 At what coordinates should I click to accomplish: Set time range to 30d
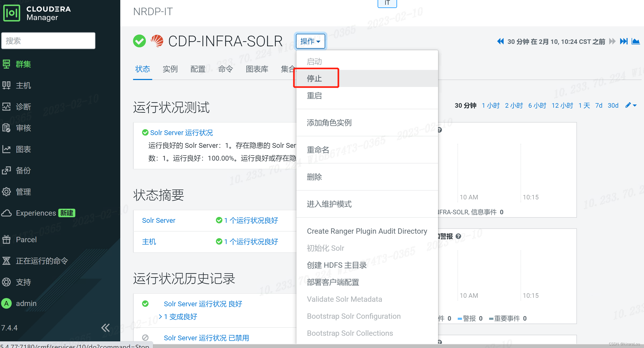coord(613,106)
